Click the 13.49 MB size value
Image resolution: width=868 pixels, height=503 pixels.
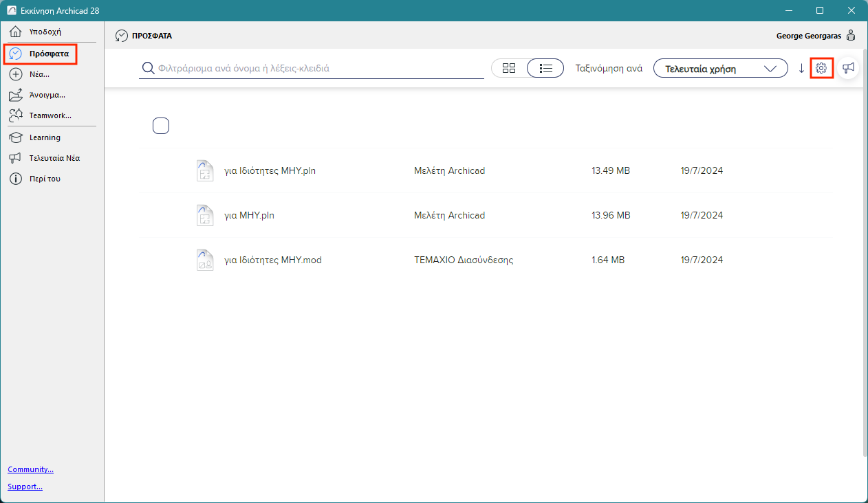click(x=611, y=170)
